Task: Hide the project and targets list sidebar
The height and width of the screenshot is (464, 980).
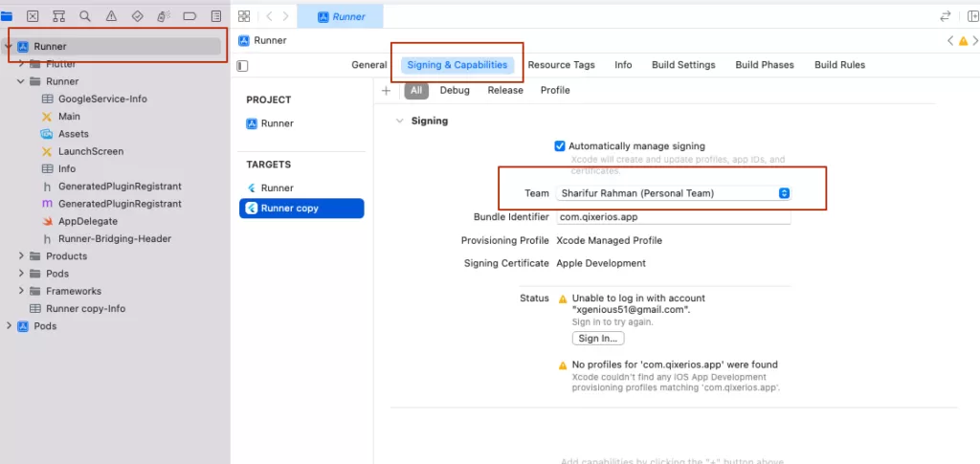Action: pyautogui.click(x=243, y=66)
